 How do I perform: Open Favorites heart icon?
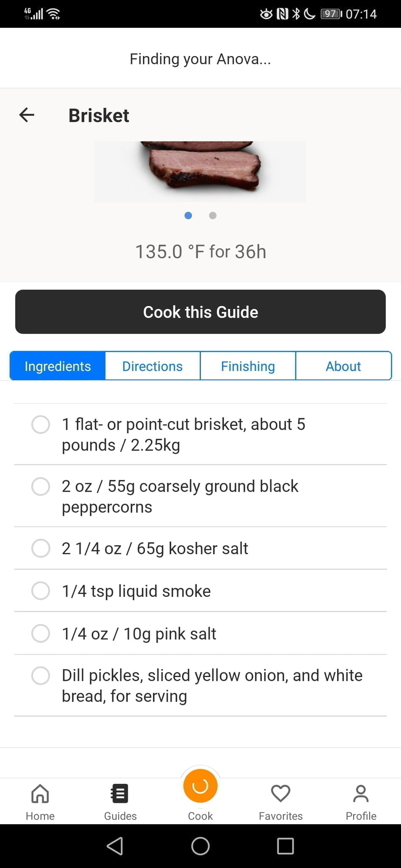tap(281, 794)
